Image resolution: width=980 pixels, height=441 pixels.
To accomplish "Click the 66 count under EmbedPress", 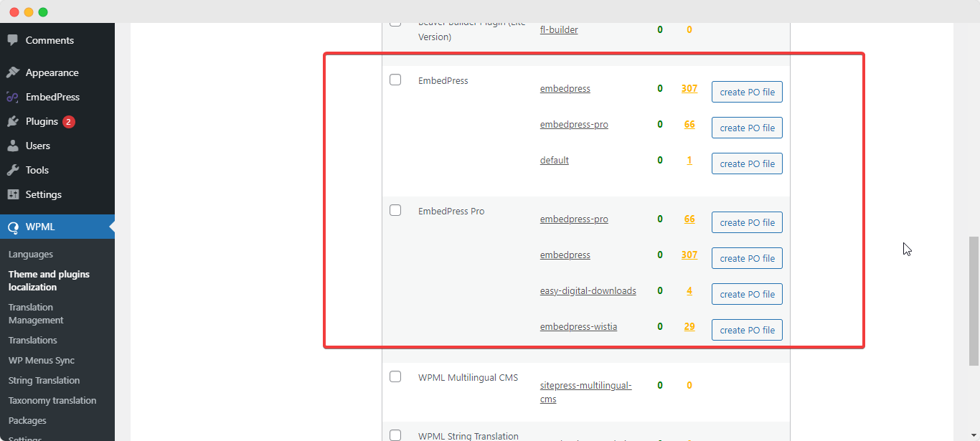I will [689, 124].
